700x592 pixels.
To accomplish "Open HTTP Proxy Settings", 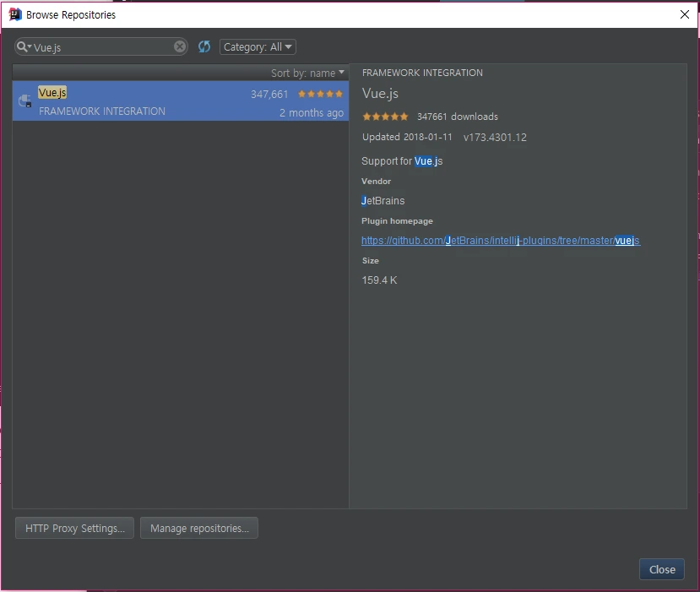I will (x=74, y=528).
